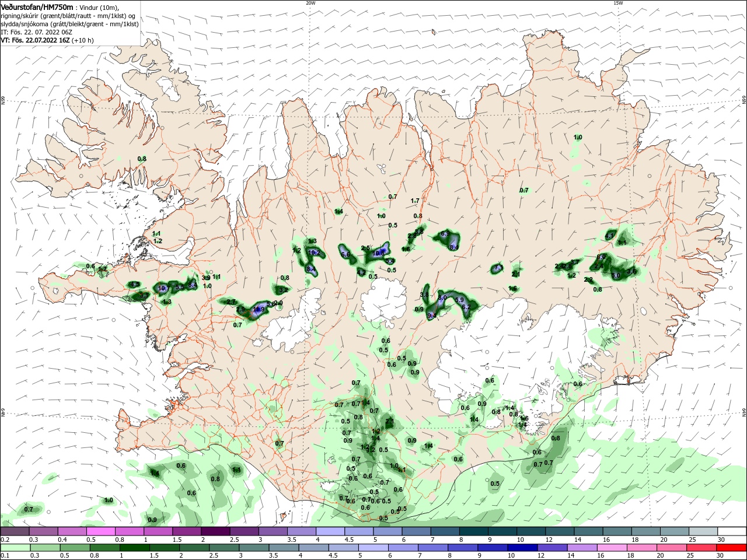
Task: Click the 10.7 precipitation value on Snæfellsnes
Action: pos(163,288)
